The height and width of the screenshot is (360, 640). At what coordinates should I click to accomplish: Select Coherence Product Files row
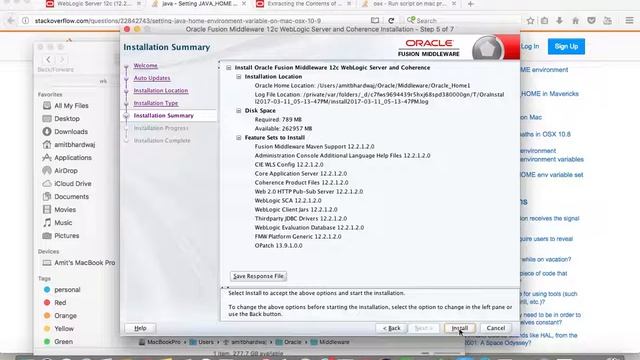(x=301, y=182)
